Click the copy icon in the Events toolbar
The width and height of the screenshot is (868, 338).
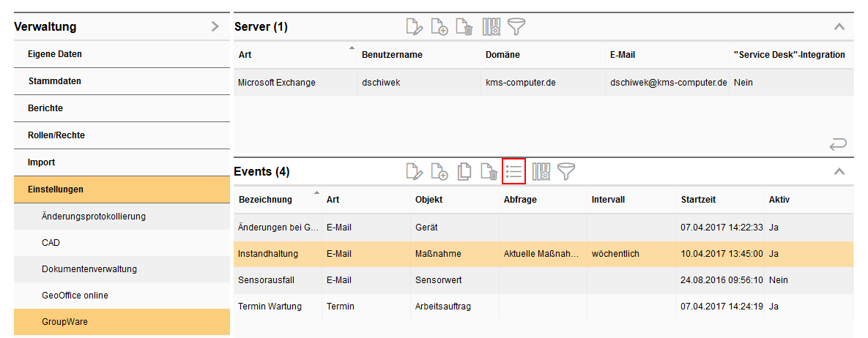tap(464, 172)
